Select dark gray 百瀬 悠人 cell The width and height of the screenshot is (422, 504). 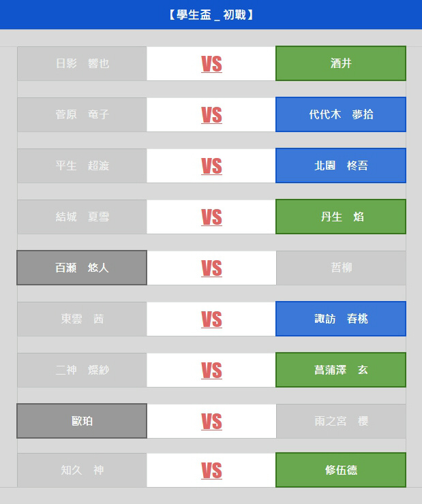coord(82,268)
